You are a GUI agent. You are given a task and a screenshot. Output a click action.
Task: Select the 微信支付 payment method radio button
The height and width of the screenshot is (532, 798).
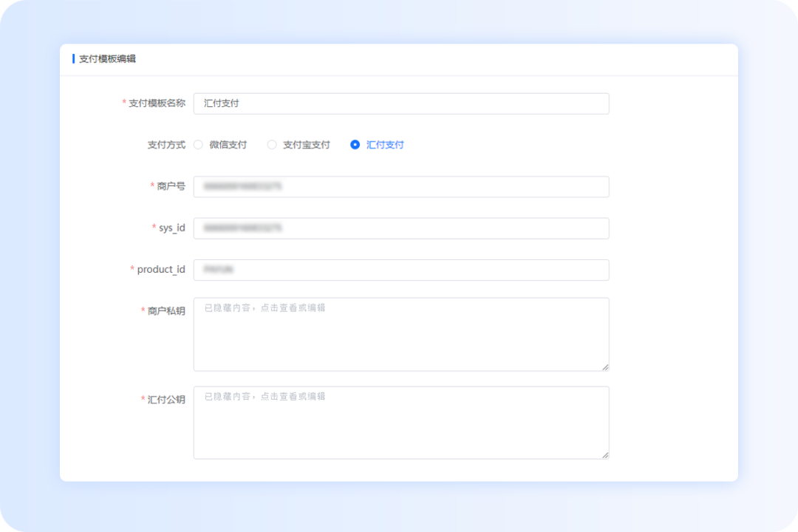click(198, 145)
